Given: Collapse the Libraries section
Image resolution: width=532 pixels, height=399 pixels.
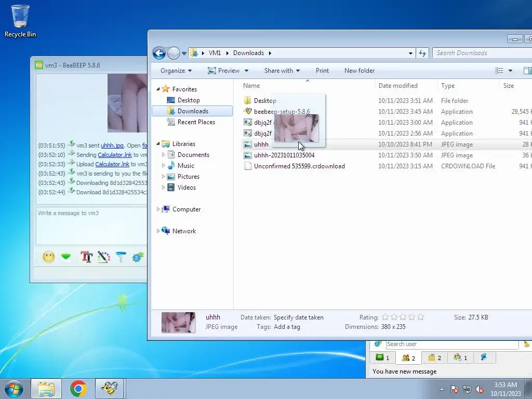Looking at the screenshot, I should [158, 144].
